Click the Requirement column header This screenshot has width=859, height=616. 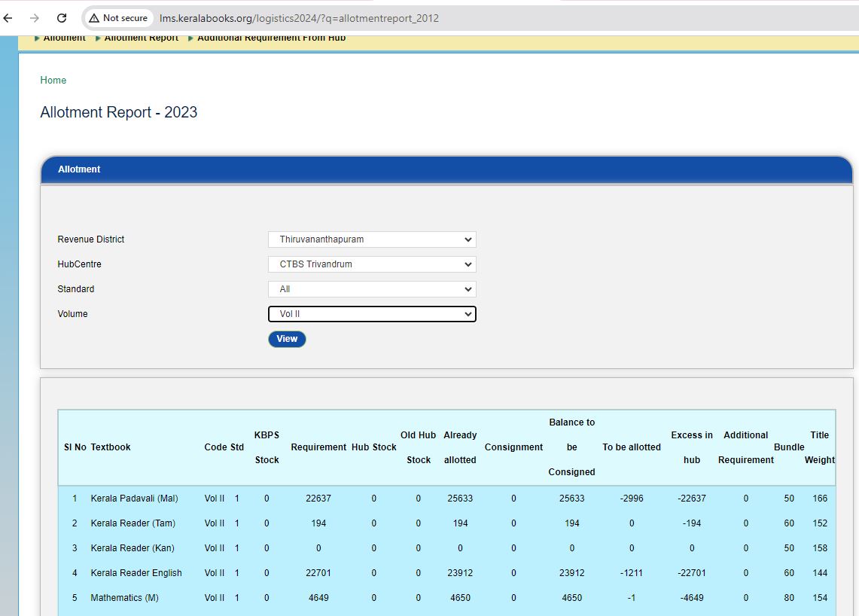(318, 447)
